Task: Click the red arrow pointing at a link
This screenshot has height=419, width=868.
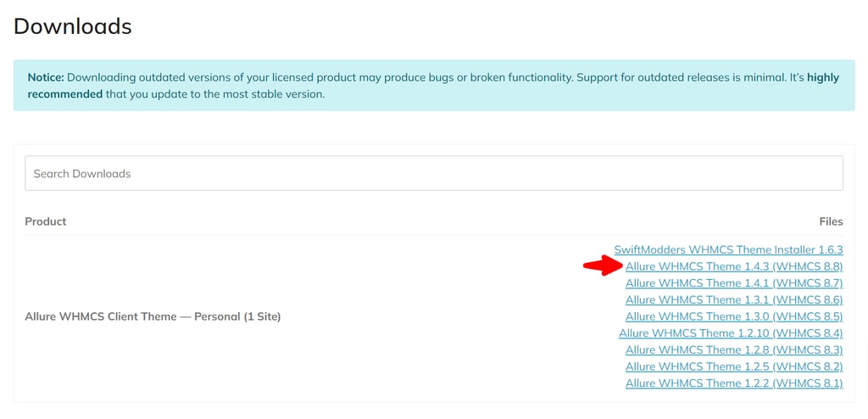Action: [x=603, y=266]
